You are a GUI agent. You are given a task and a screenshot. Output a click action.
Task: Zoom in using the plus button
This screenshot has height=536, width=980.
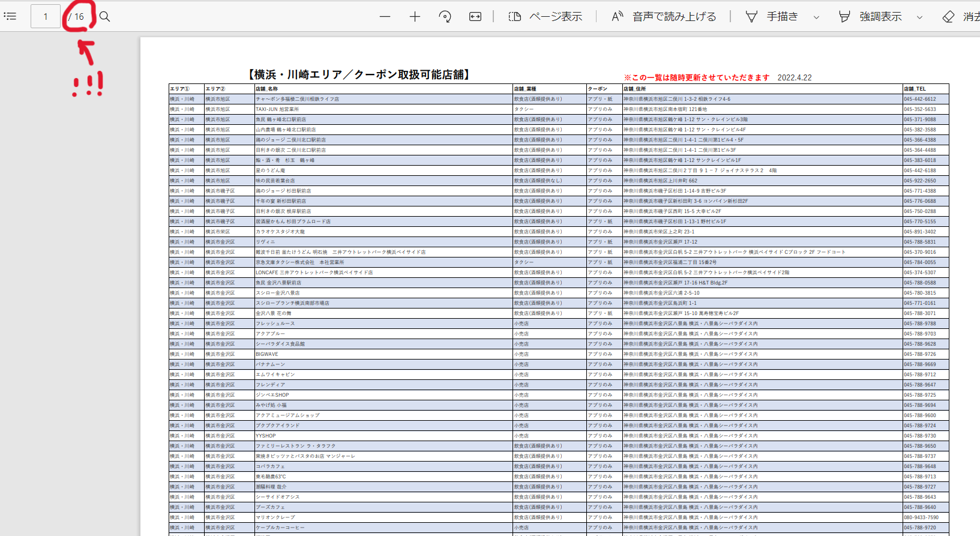coord(415,17)
